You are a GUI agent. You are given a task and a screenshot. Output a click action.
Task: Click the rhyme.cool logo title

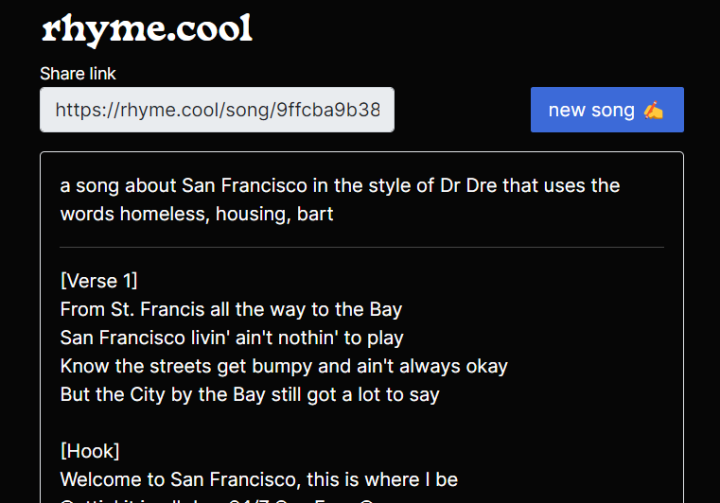click(x=147, y=28)
